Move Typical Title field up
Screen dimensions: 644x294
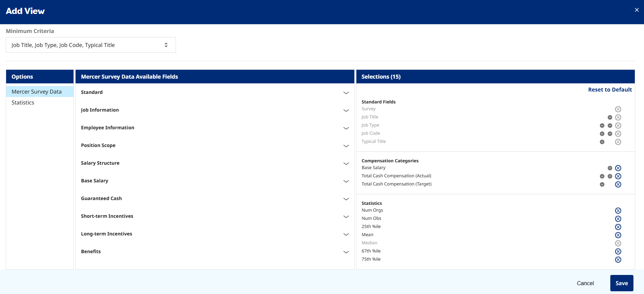coord(602,142)
